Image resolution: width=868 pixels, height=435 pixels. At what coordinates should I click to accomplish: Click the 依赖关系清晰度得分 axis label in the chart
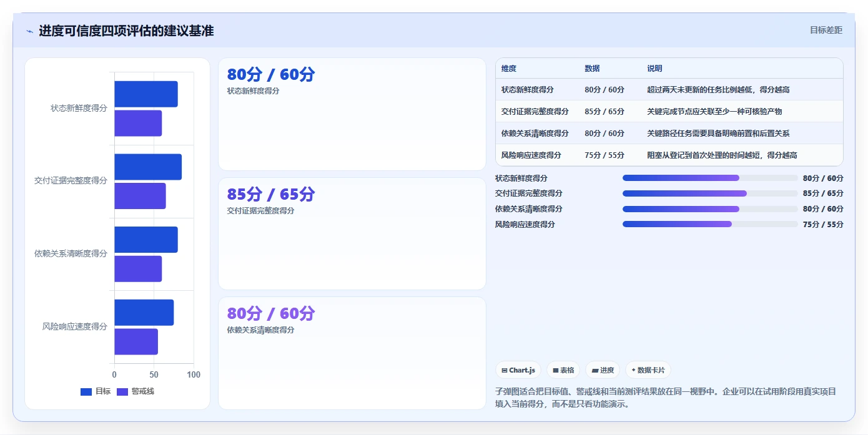point(71,254)
